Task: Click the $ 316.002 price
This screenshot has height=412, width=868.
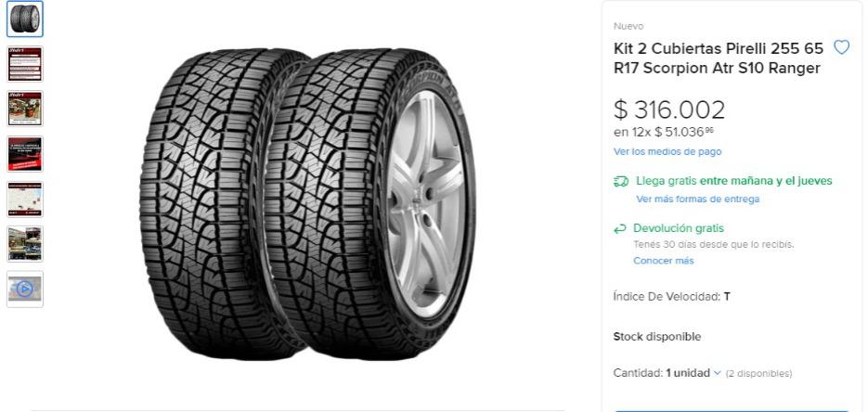Action: [668, 109]
